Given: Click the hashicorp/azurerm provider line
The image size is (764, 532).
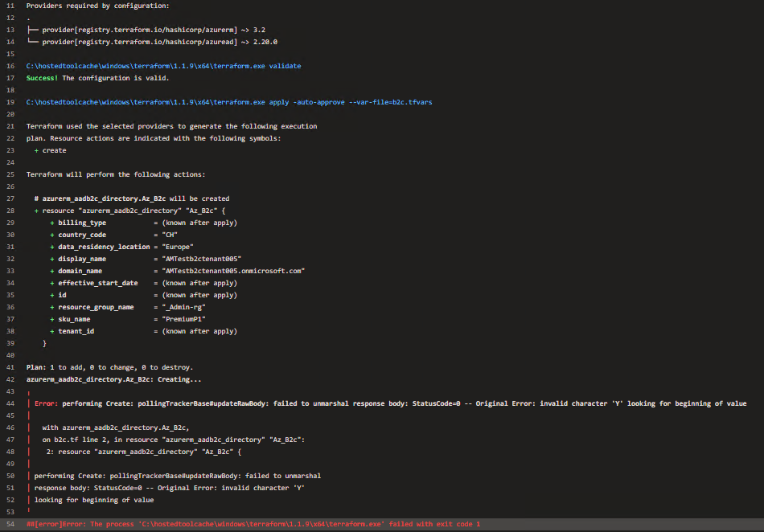Looking at the screenshot, I should 146,30.
